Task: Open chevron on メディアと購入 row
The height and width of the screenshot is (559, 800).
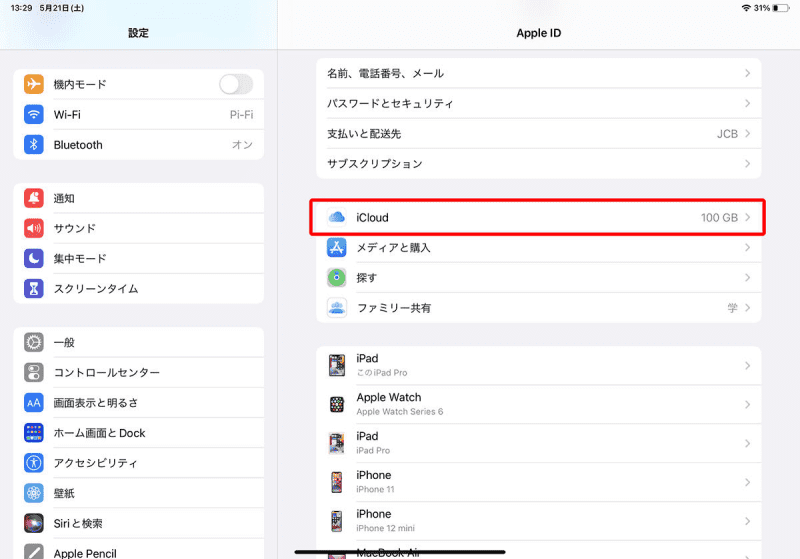Action: [747, 247]
